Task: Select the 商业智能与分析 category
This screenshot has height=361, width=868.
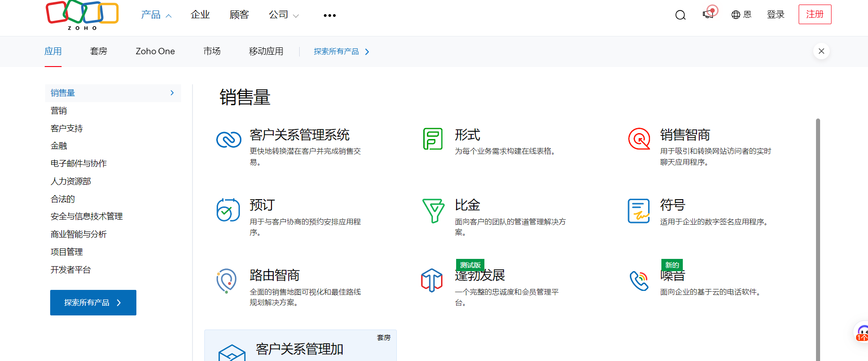Action: tap(79, 234)
